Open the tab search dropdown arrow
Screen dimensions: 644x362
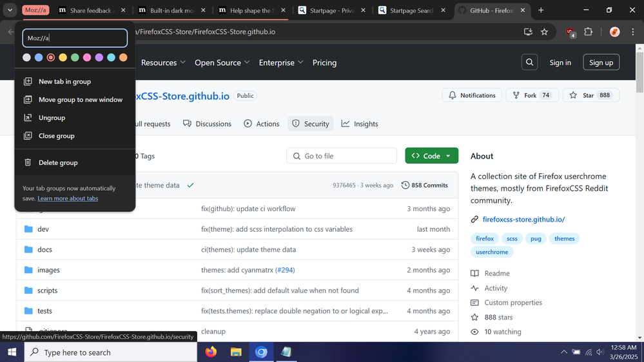click(10, 10)
